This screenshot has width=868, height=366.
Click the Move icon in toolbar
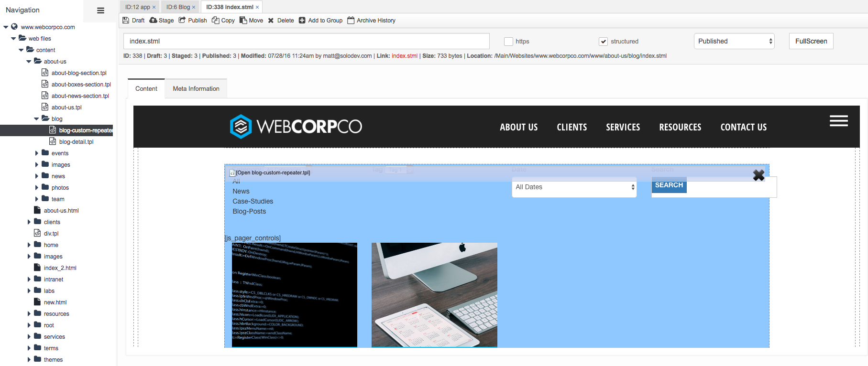243,20
